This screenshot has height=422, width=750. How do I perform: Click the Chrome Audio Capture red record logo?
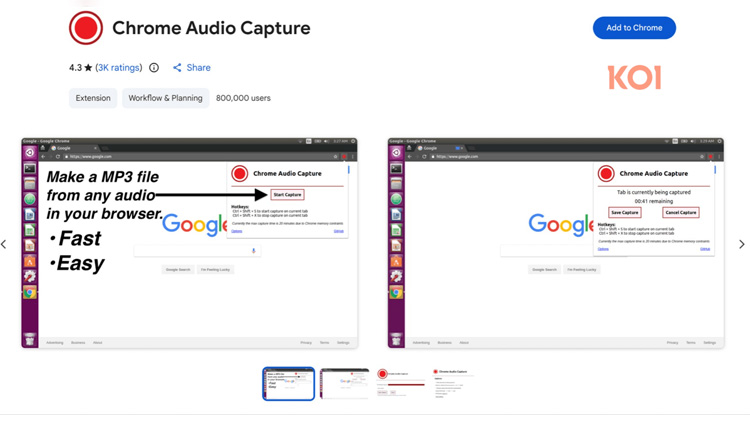86,28
